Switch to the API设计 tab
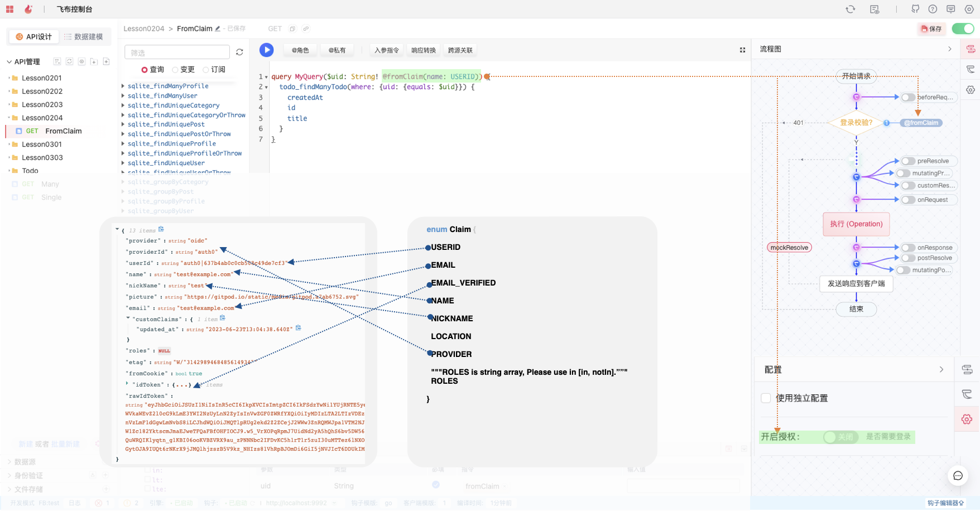The height and width of the screenshot is (512, 980). point(34,37)
